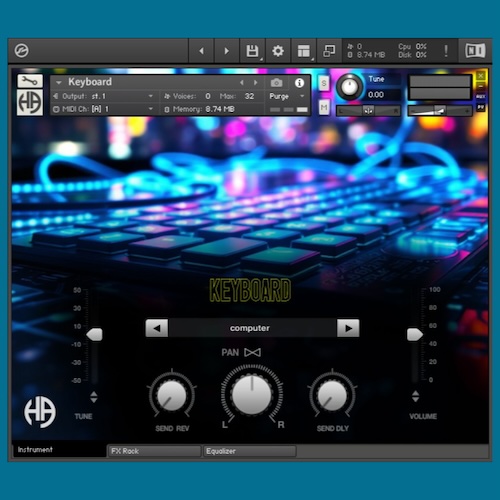This screenshot has width=500, height=500.
Task: Switch to the Instrument tab
Action: point(59,450)
